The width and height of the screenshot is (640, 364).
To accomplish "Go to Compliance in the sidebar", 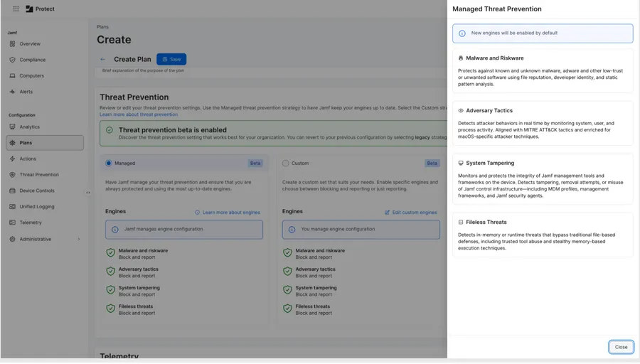I will click(x=32, y=60).
